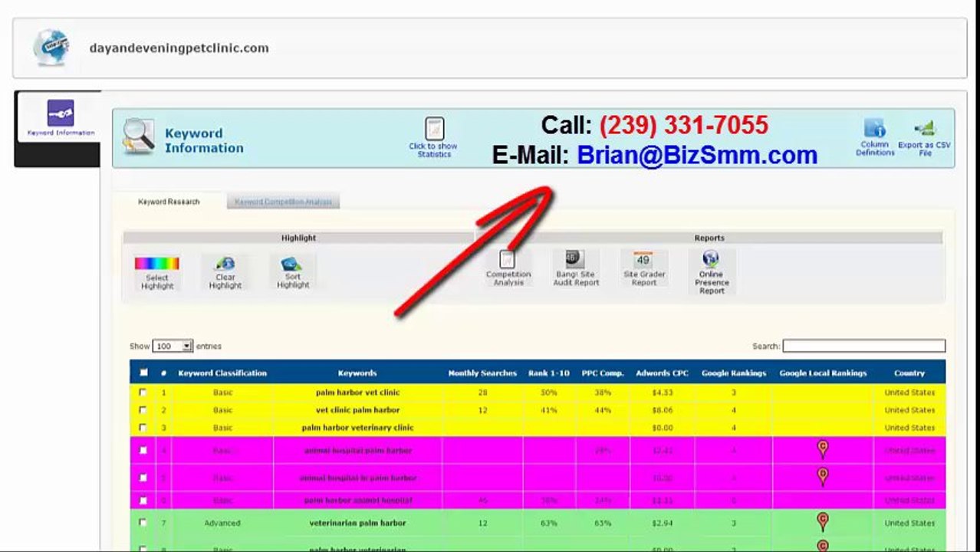The height and width of the screenshot is (552, 980).
Task: Sort by Google Local Rankings column
Action: tap(823, 373)
